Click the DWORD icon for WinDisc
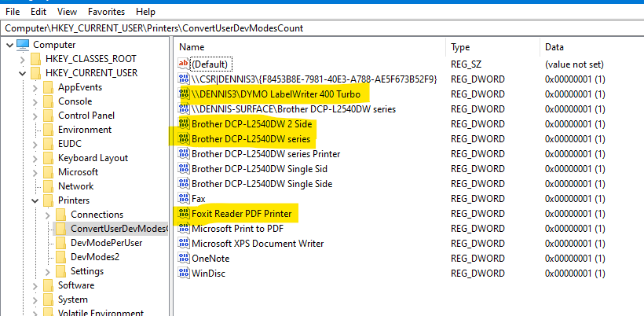Image resolution: width=644 pixels, height=316 pixels. tap(183, 274)
